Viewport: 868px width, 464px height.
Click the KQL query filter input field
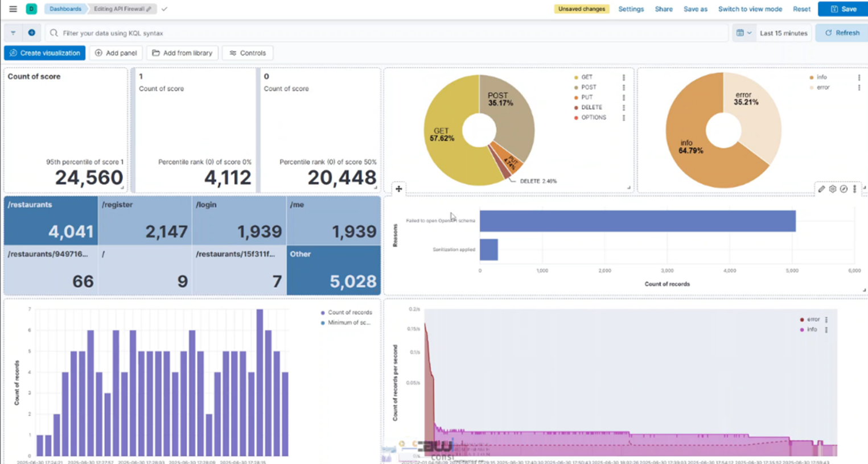pyautogui.click(x=387, y=33)
